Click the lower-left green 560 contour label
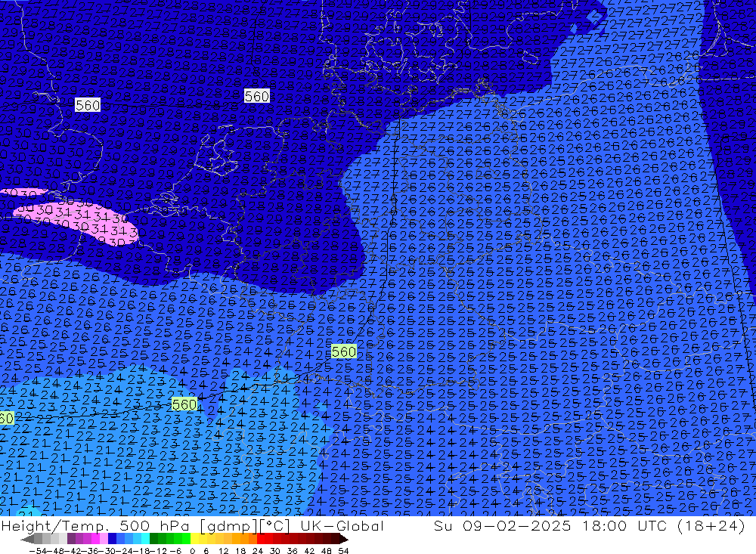This screenshot has height=554, width=756. click(x=184, y=404)
